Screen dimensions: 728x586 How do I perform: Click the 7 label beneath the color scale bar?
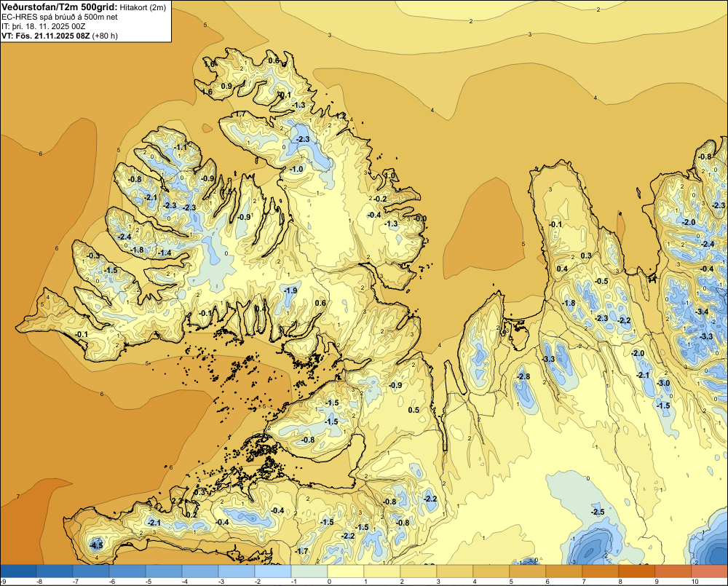tap(584, 582)
